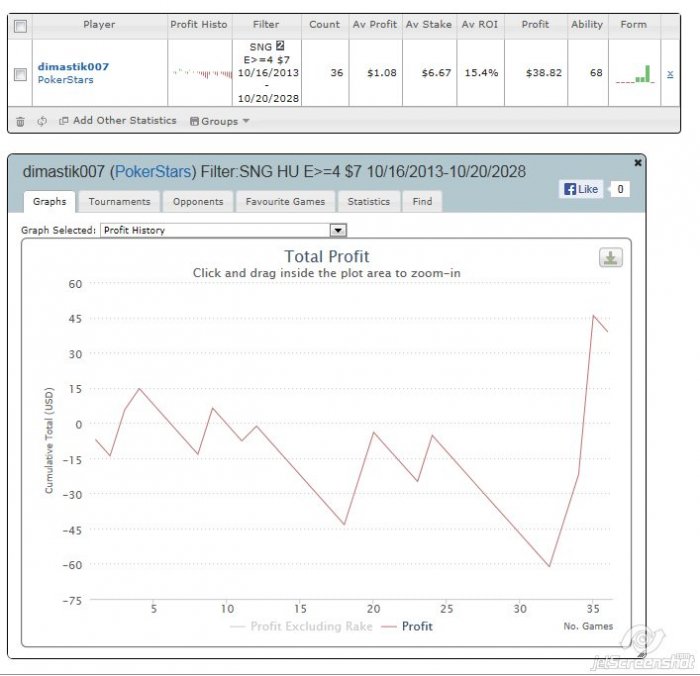Sort by the Player column header

(x=99, y=25)
